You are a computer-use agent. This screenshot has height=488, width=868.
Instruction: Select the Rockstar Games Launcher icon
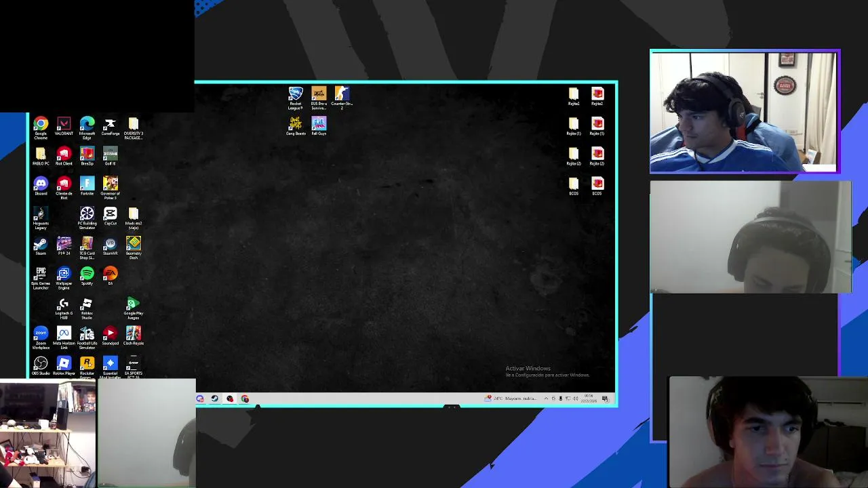click(87, 367)
